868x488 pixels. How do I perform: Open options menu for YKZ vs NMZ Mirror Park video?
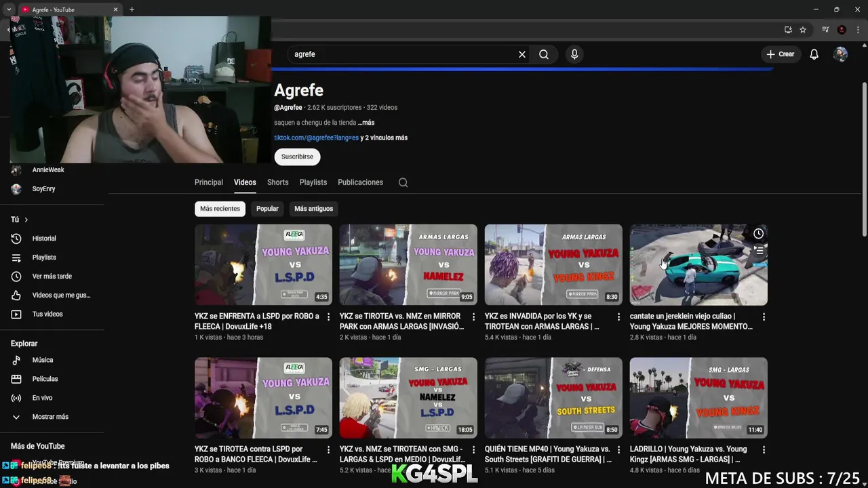click(x=473, y=317)
